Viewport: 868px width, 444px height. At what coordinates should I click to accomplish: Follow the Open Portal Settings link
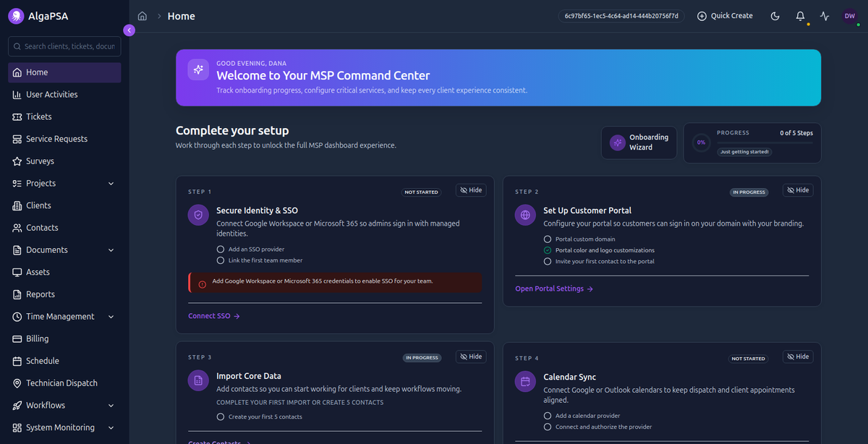[554, 289]
